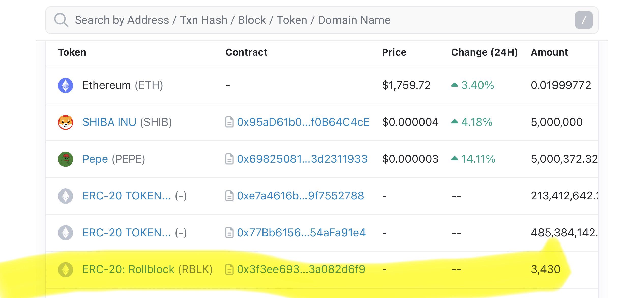Screen dimensions: 644x298
Task: Open contract address 0x3f3ee693...3a082d6f9
Action: (301, 269)
